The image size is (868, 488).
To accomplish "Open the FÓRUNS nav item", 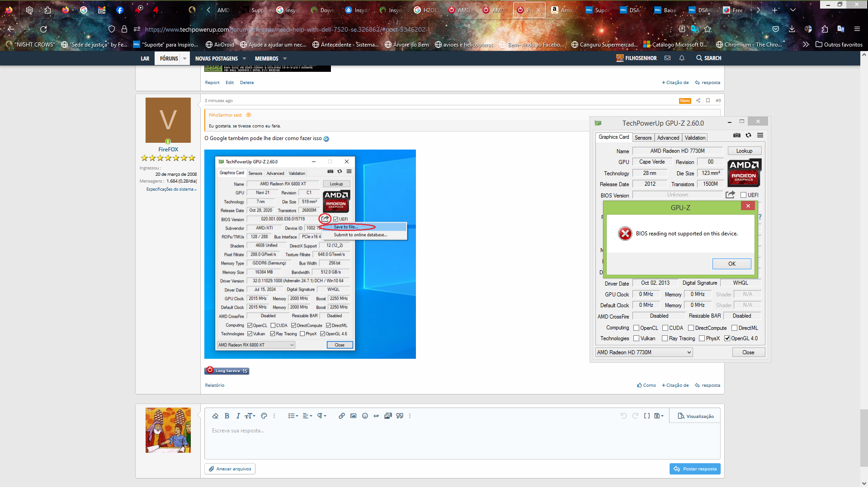I will (x=169, y=58).
